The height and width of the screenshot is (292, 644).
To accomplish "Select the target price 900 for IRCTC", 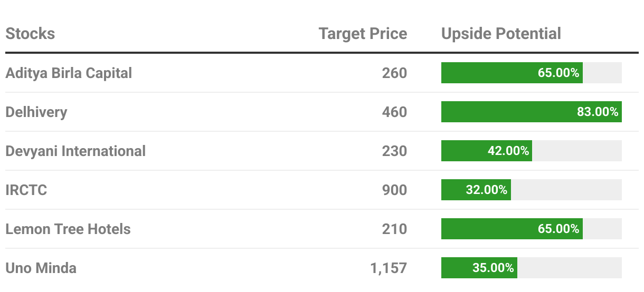I will (395, 190).
